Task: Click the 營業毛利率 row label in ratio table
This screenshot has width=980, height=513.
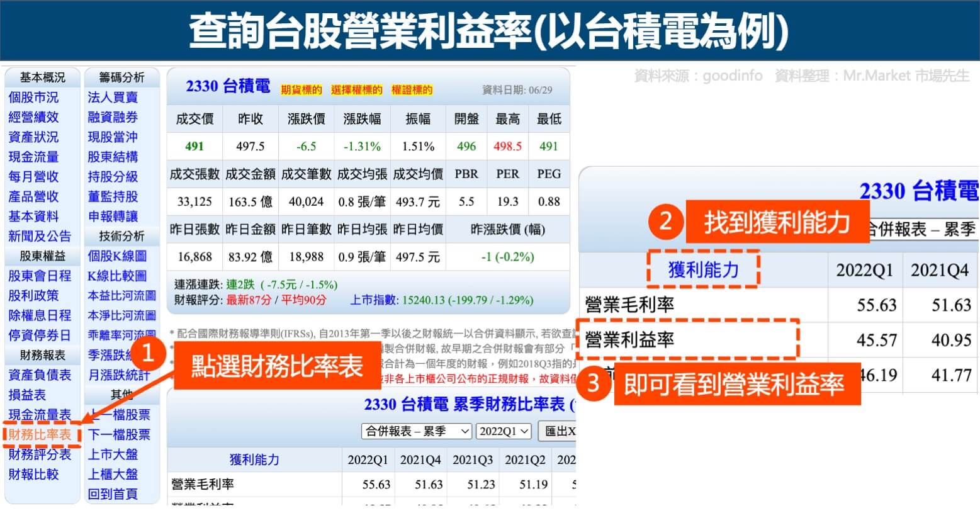Action: click(202, 485)
